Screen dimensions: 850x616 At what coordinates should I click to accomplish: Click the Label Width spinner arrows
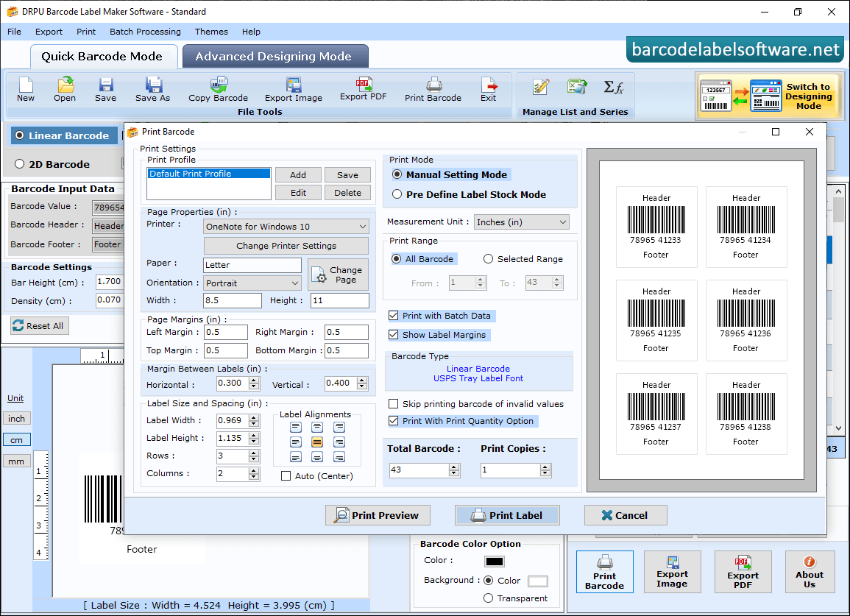point(254,421)
